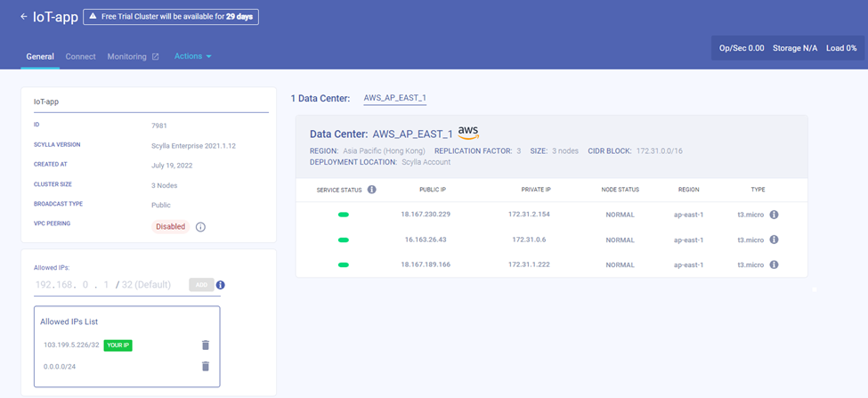The image size is (868, 398).
Task: Select AWS_AP_EAST_1 data center tab
Action: click(394, 98)
